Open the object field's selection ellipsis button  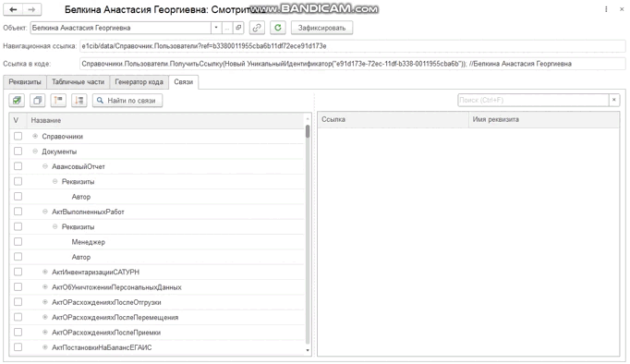[227, 28]
